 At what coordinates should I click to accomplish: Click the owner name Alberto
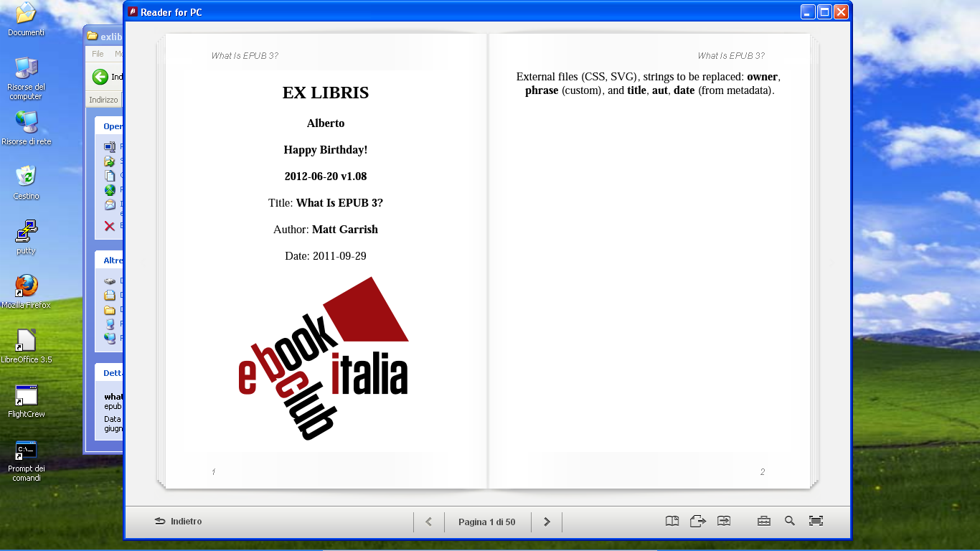point(326,123)
